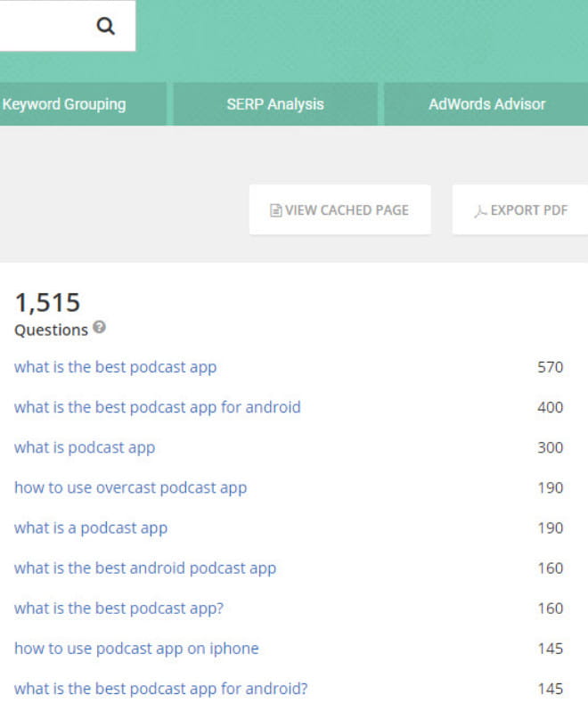Click "what is the best podcast app?" with question mark
The width and height of the screenshot is (588, 727).
click(118, 608)
